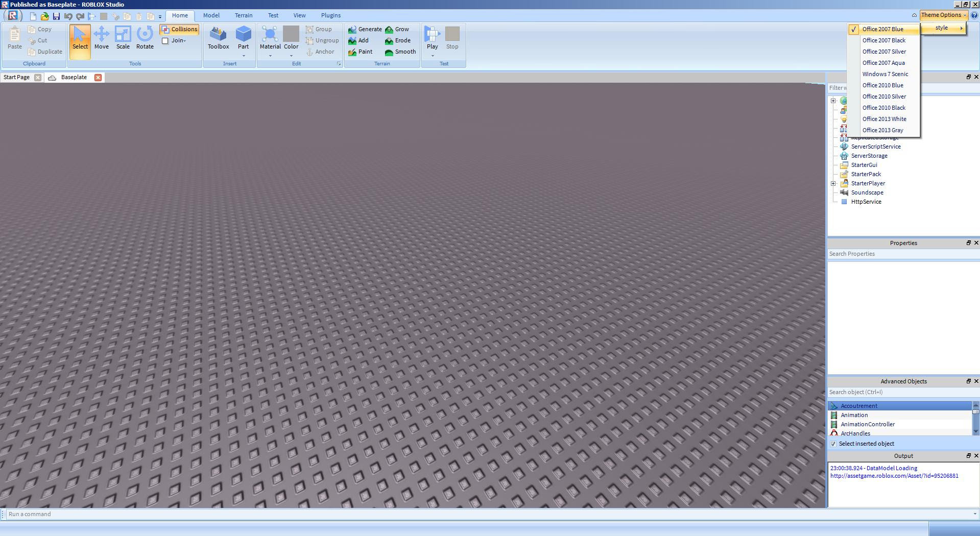Select Office 2013 White theme
Viewport: 980px width, 536px height.
(x=884, y=119)
